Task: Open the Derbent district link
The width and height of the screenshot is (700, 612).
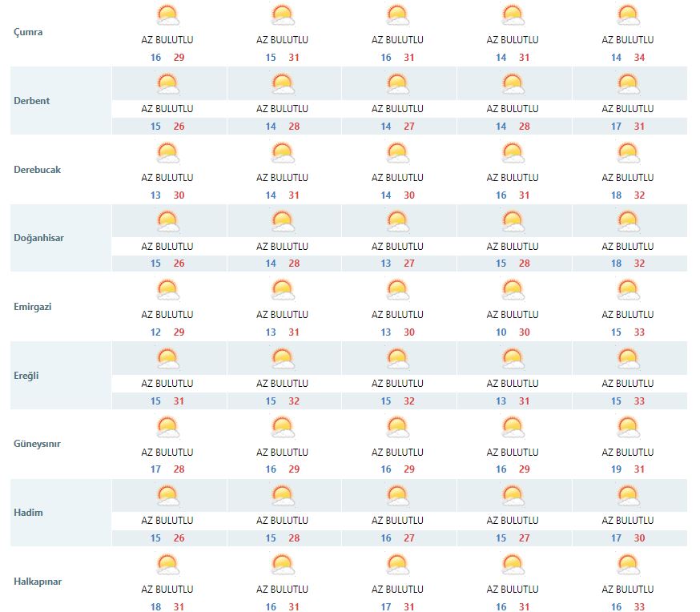Action: point(32,101)
